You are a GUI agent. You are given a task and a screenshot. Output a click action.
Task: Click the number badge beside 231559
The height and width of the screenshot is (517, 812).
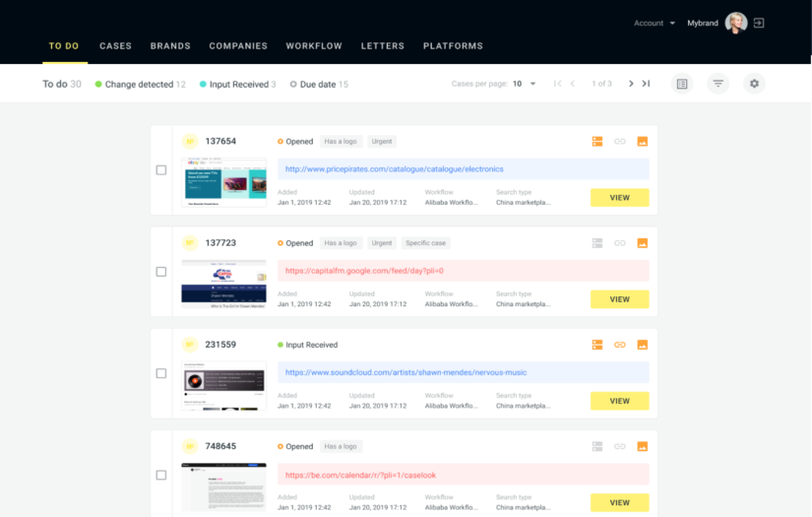(x=190, y=345)
